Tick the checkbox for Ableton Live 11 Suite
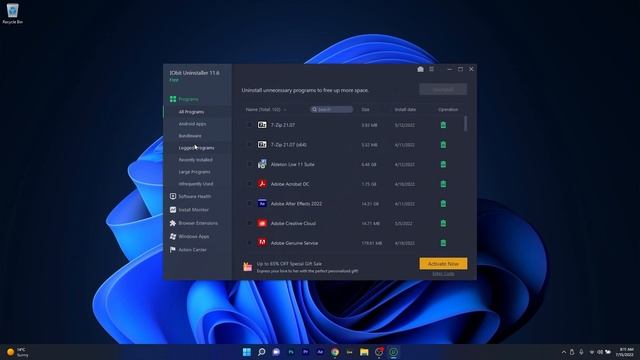640x360 pixels. (249, 164)
